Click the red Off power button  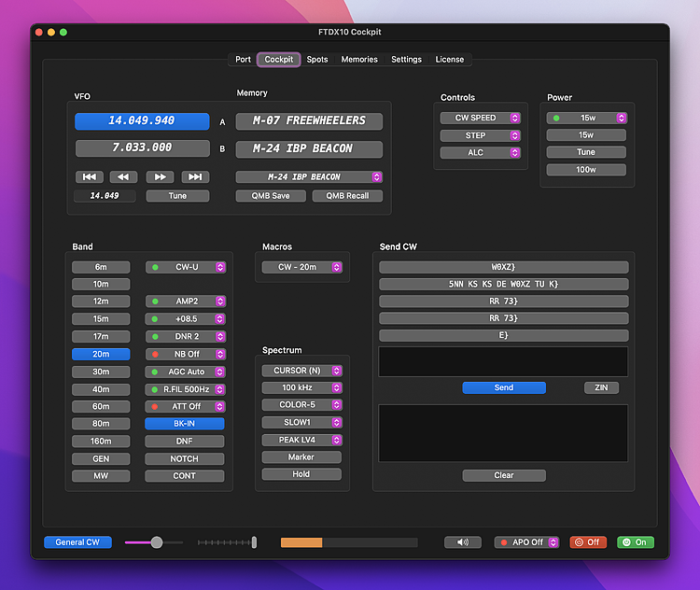pos(588,542)
